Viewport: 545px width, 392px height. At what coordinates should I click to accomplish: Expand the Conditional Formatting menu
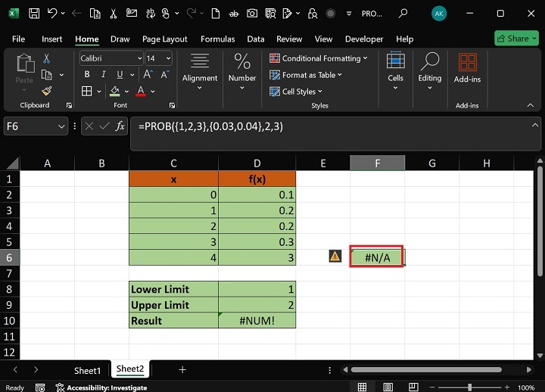[318, 58]
